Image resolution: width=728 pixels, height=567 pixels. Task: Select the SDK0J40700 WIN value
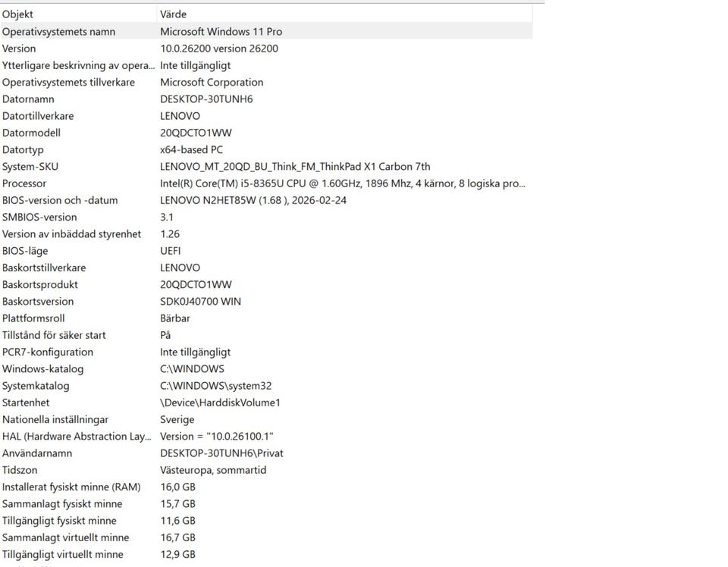point(200,302)
